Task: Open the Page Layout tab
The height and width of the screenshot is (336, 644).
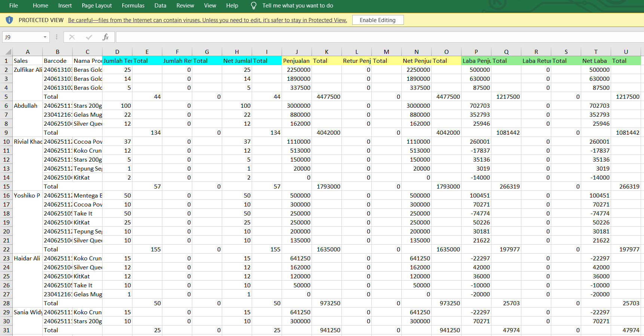Action: (x=96, y=6)
